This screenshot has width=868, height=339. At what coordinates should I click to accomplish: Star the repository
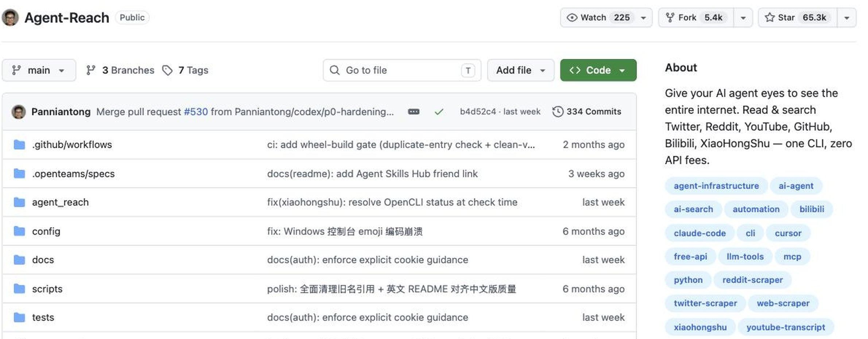click(x=797, y=17)
